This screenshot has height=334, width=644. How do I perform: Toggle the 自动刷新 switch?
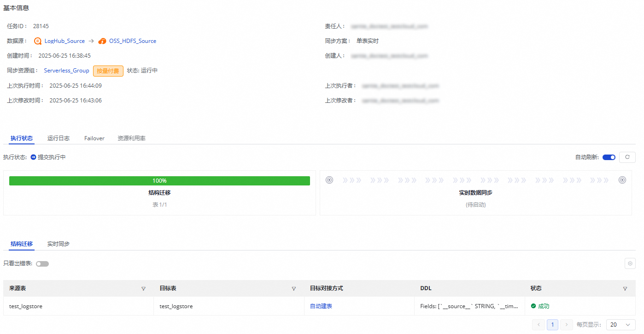coord(609,157)
